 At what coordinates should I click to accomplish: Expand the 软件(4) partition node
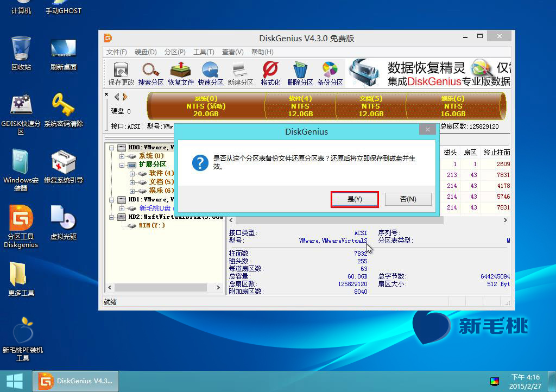point(132,173)
